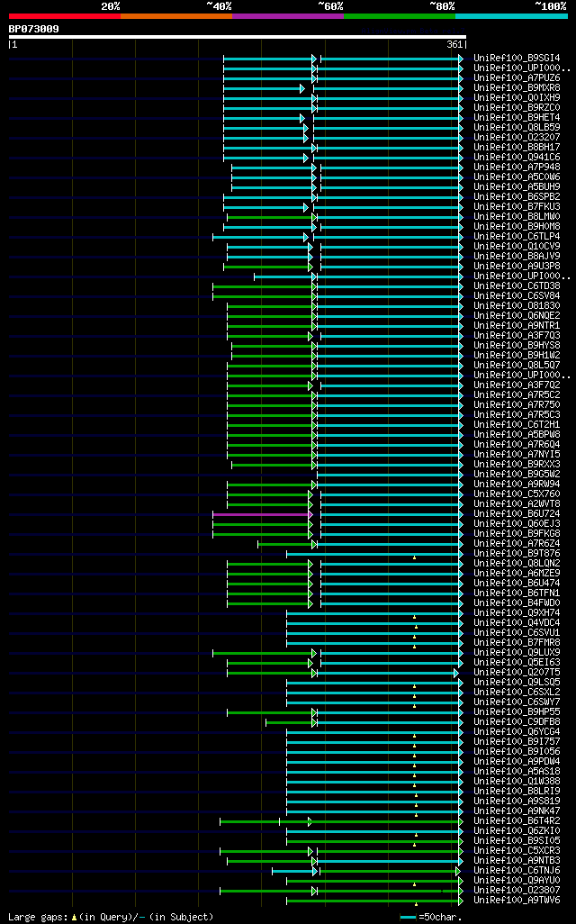
Task: Click hit label UniRef100_B9HP55
Action: pyautogui.click(x=517, y=712)
